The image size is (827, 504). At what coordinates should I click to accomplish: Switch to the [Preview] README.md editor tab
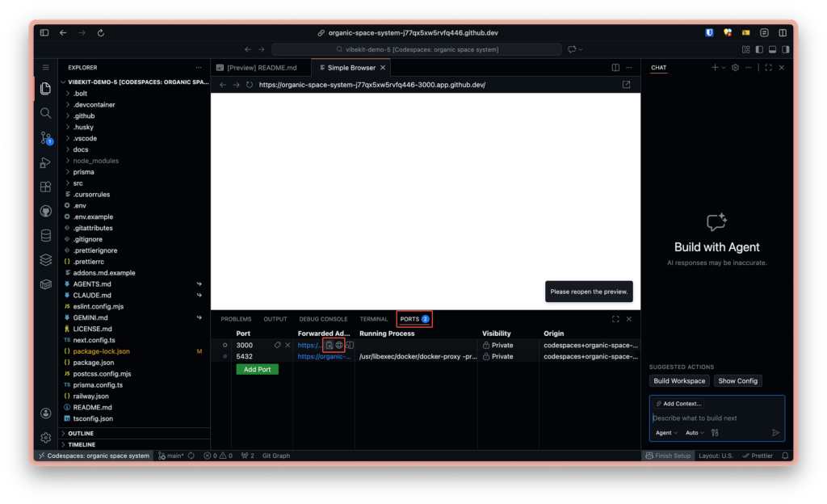[x=259, y=68]
